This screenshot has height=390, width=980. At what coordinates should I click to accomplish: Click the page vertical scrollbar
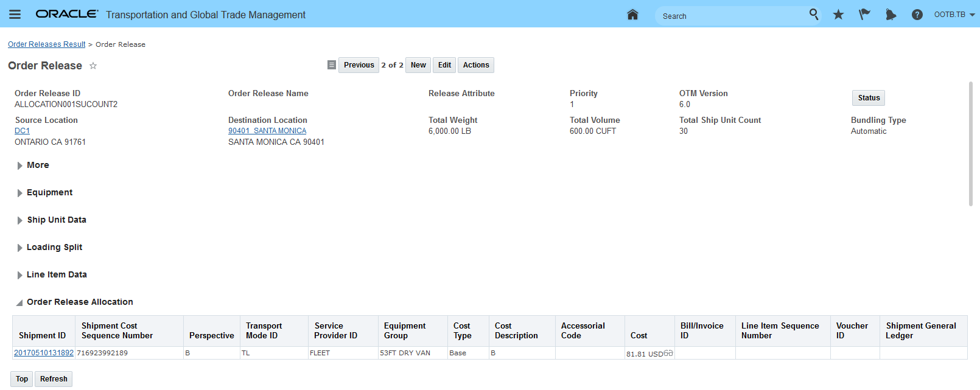coord(971,144)
